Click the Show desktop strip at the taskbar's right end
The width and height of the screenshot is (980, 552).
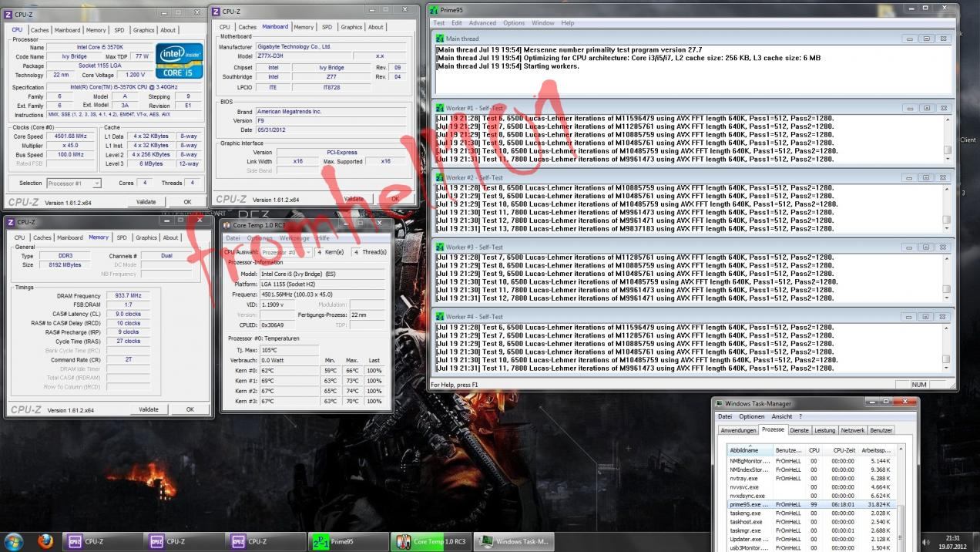pyautogui.click(x=975, y=541)
